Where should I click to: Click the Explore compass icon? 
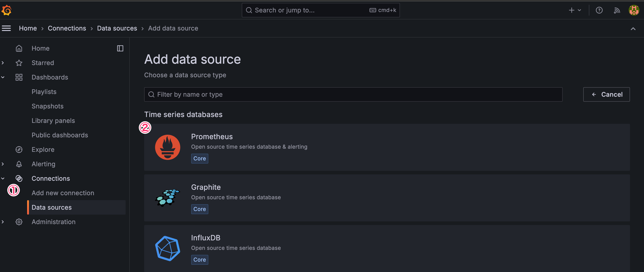coord(19,150)
